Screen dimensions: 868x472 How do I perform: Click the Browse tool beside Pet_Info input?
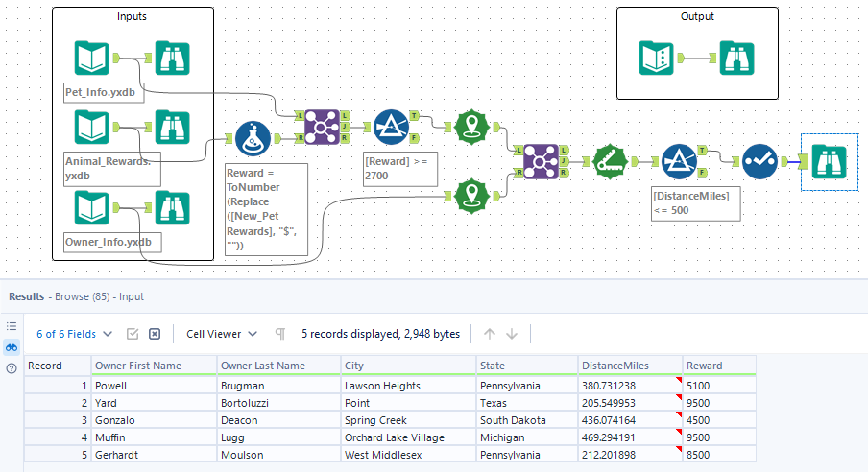point(172,58)
